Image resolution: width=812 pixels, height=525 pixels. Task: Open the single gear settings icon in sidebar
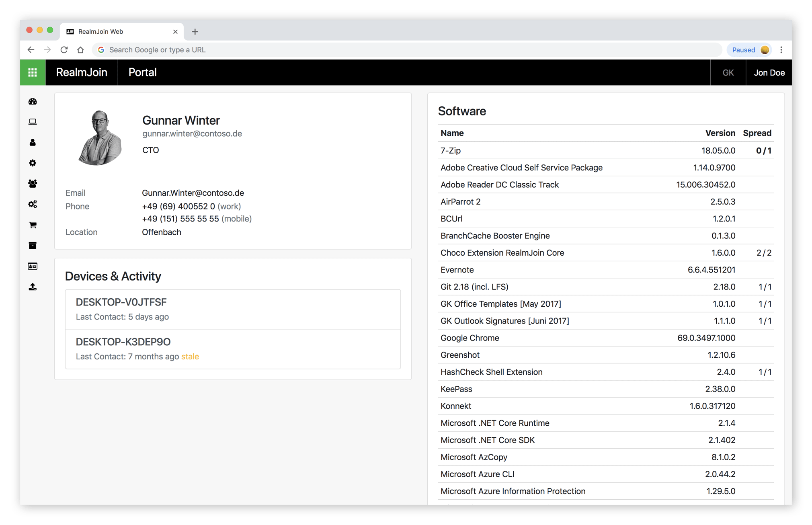[x=33, y=163]
